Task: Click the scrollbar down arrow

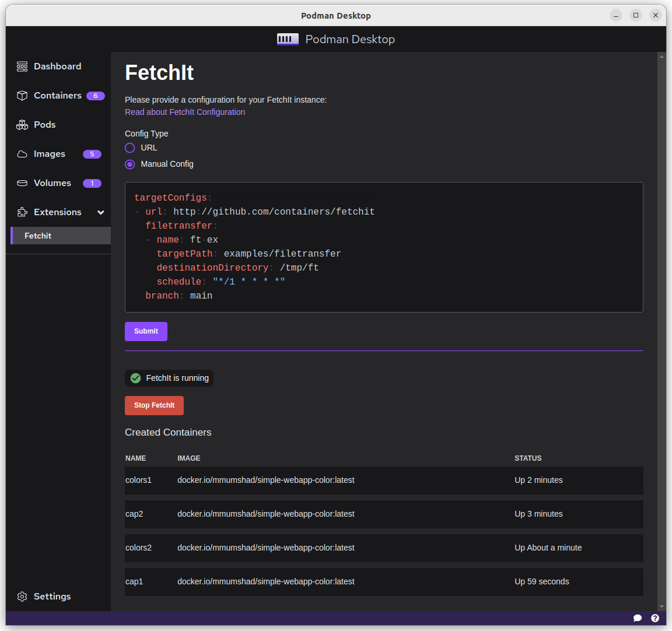Action: (x=661, y=606)
